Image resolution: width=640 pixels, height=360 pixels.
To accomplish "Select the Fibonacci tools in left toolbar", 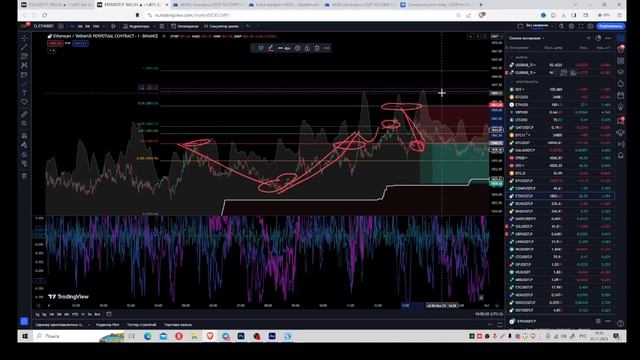I will [x=24, y=56].
